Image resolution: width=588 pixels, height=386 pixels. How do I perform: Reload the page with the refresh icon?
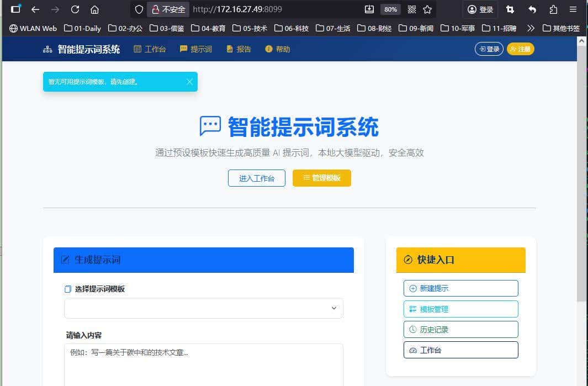point(75,9)
